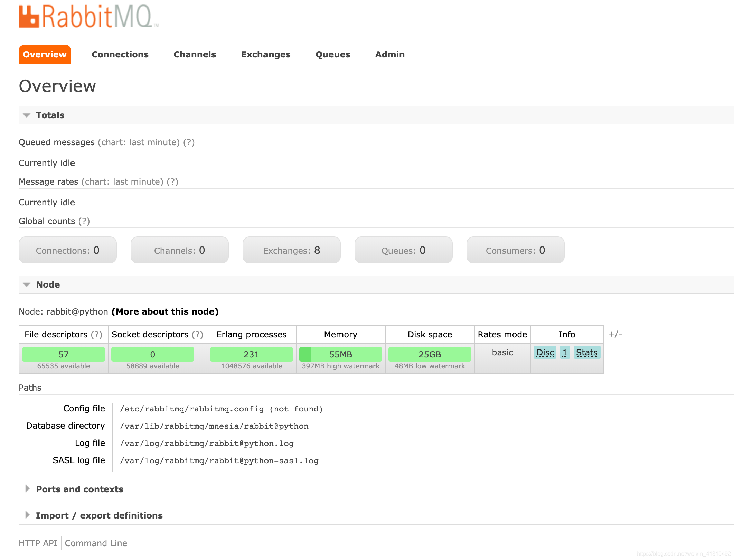Collapse the Node section

pos(48,285)
